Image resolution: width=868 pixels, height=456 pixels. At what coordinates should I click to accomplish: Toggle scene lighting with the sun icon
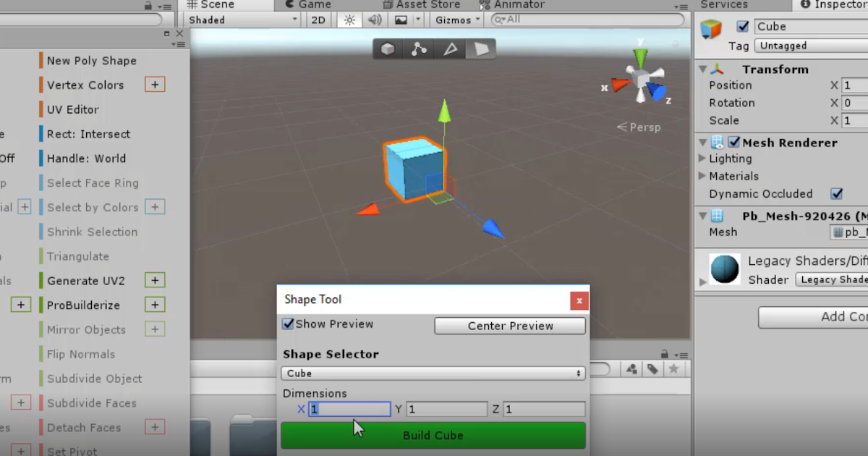(x=349, y=20)
